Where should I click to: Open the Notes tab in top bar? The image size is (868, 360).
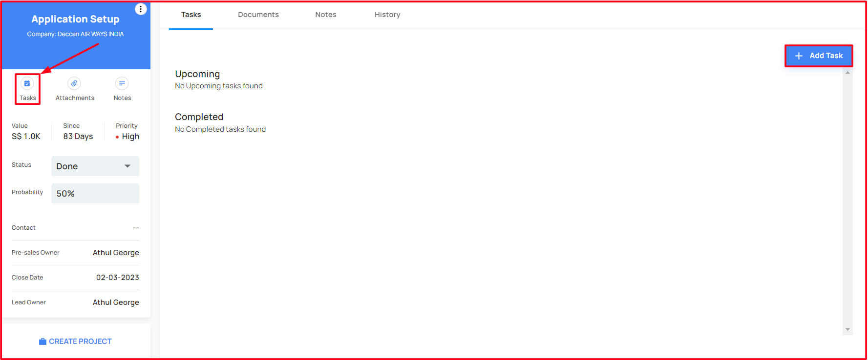coord(326,15)
